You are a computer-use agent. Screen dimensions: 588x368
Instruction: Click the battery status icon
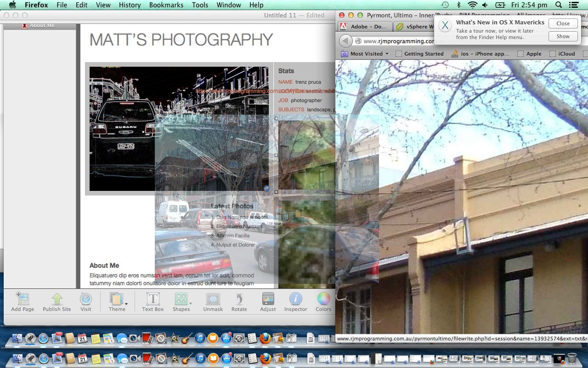click(x=500, y=5)
